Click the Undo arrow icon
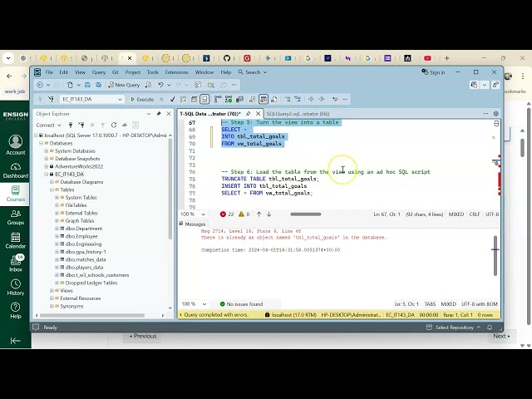Viewport: 532px width, 399px height. pyautogui.click(x=160, y=85)
